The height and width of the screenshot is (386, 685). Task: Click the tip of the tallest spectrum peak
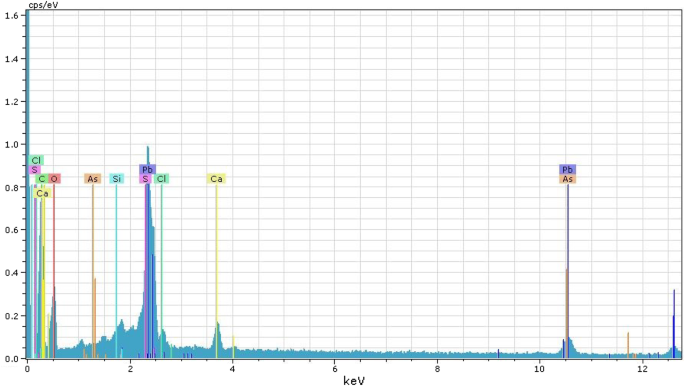(148, 147)
